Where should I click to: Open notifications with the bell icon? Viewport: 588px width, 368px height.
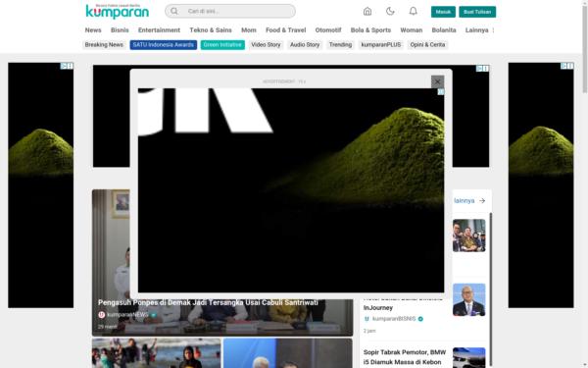coord(413,11)
